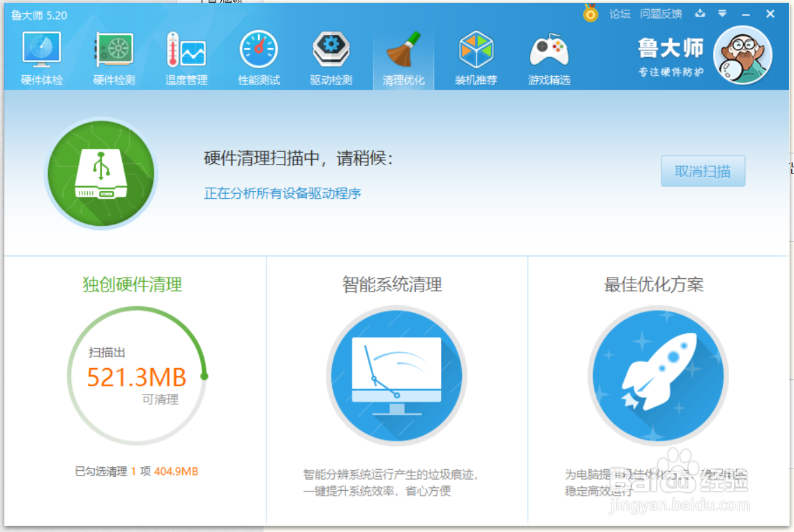This screenshot has height=532, width=794.
Task: Open the title bar dropdown menu arrow
Action: [x=723, y=14]
